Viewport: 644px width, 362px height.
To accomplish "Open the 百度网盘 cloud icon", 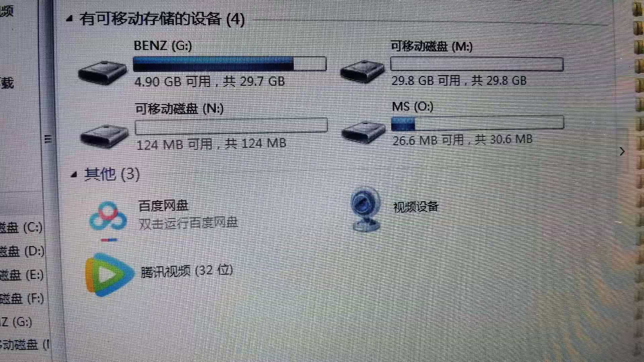I will 108,218.
